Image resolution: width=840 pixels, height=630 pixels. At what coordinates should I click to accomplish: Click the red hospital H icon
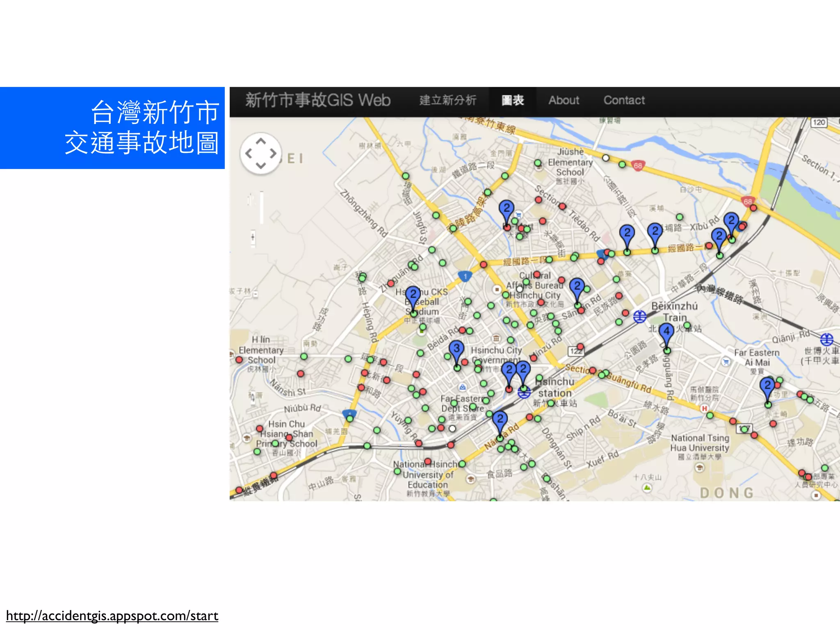[x=704, y=409]
